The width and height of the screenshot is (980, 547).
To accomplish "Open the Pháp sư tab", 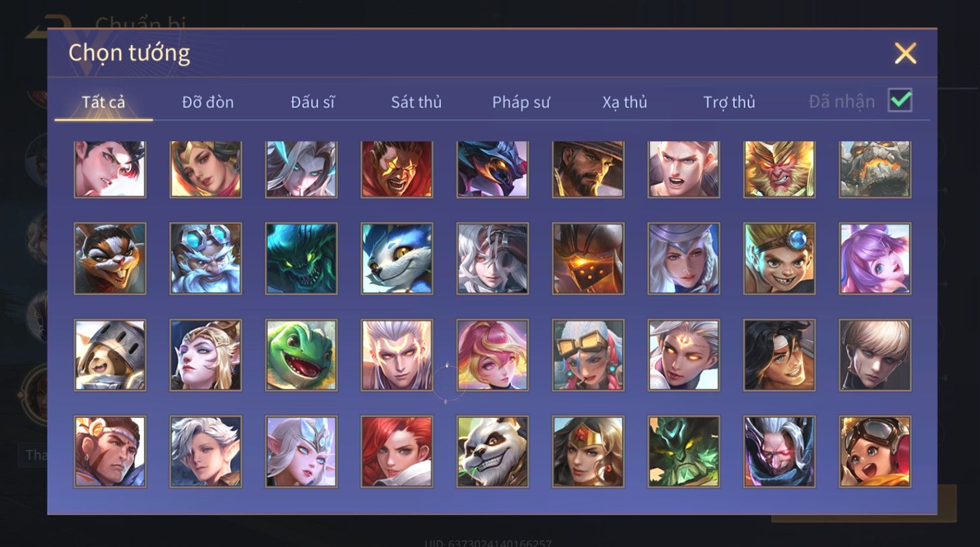I will coord(521,102).
